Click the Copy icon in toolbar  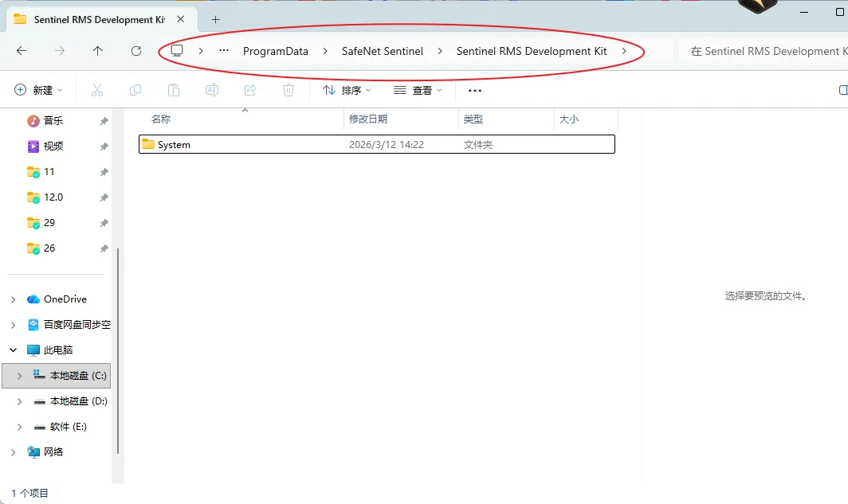pyautogui.click(x=135, y=90)
